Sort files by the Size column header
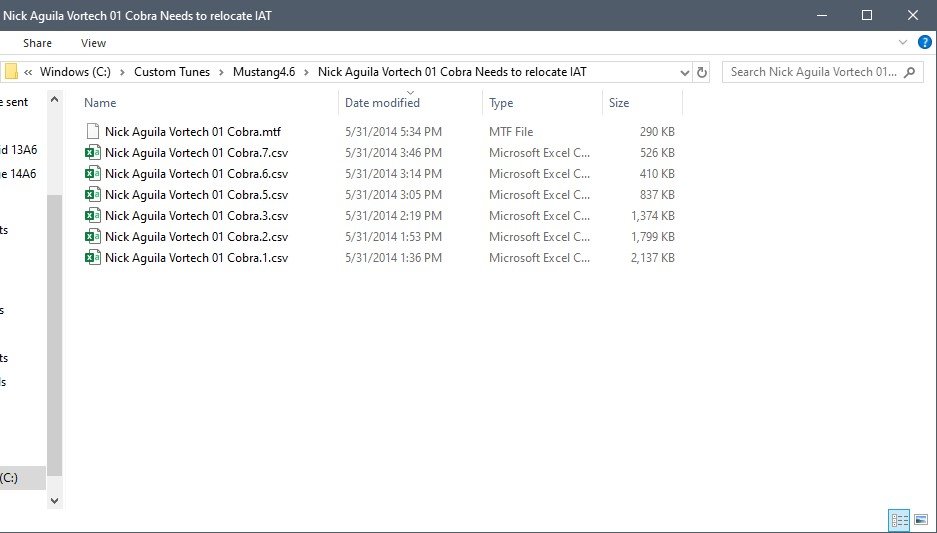Screen dimensions: 937x533 [x=619, y=103]
